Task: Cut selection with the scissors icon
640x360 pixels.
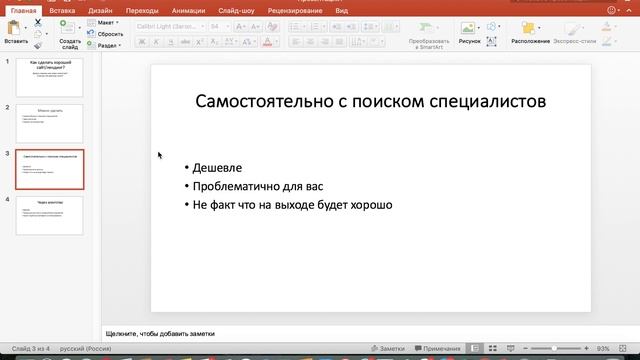Action: tap(38, 22)
